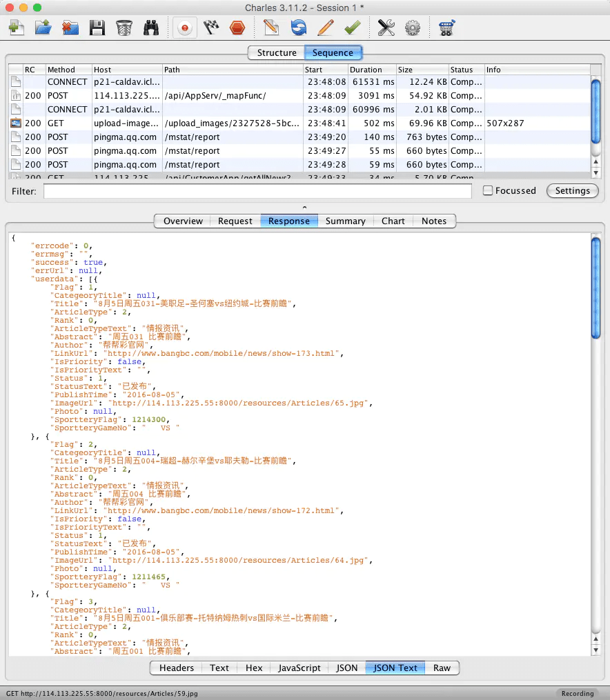Open Tools with the wrench and screwdriver icon
610x700 pixels.
(x=386, y=28)
